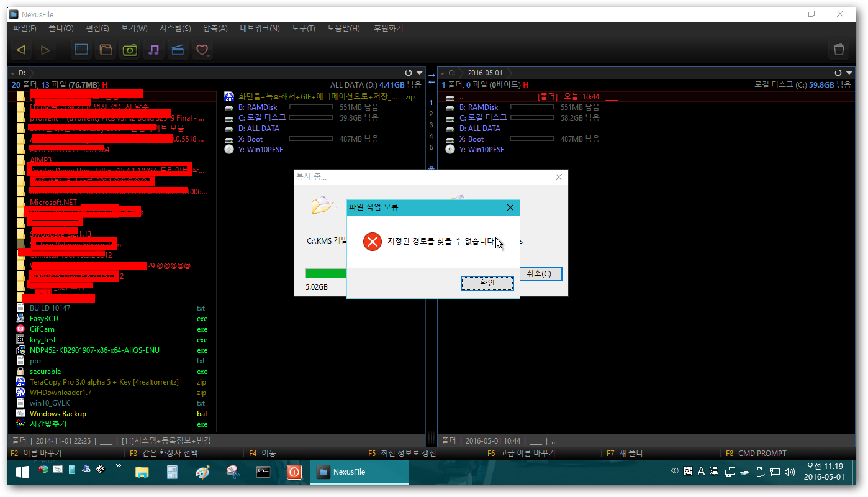Open the 시스템(S) menu

point(175,29)
